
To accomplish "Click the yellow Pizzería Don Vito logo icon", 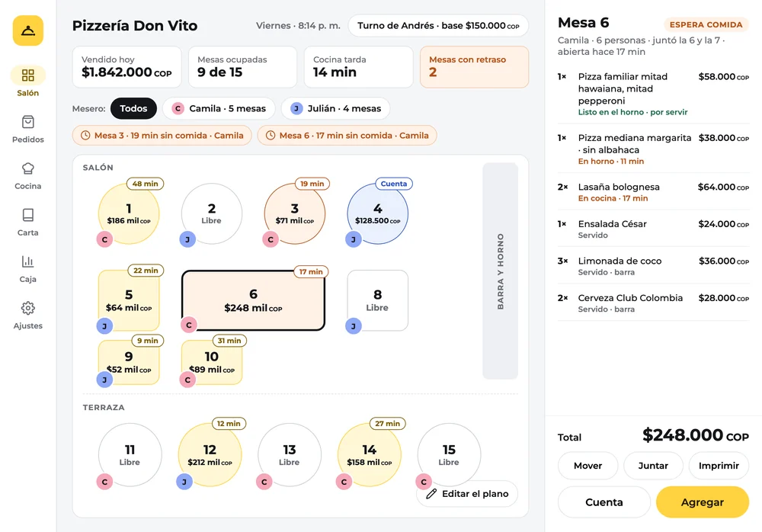I will (x=27, y=30).
